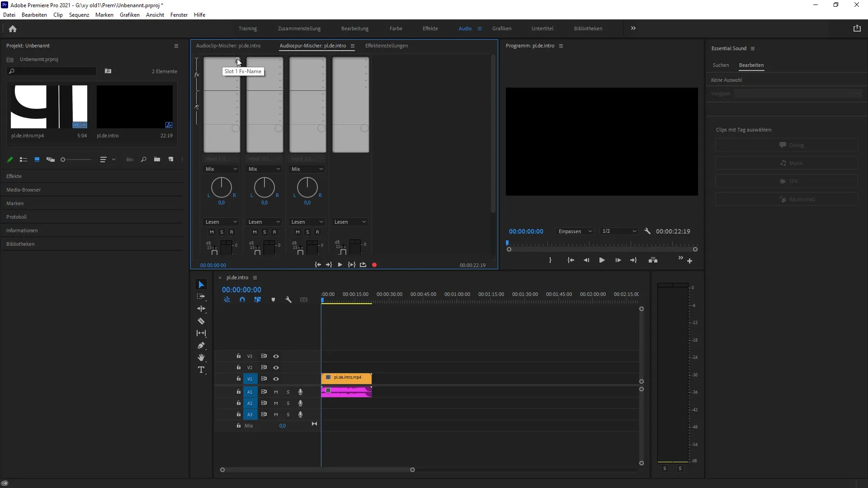The image size is (868, 488).
Task: Click the project panel Find magnifier icon
Action: 143,160
